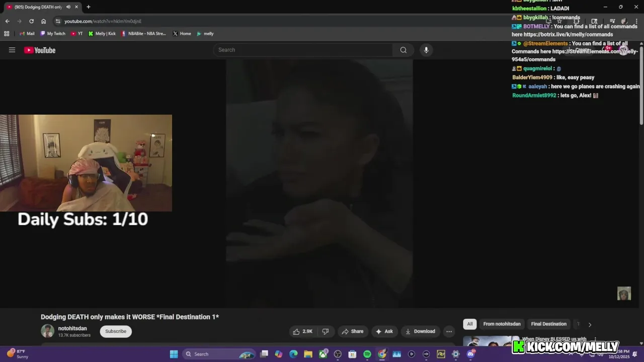Open the melly bookmark
Viewport: 644px width, 362px height.
click(205, 34)
